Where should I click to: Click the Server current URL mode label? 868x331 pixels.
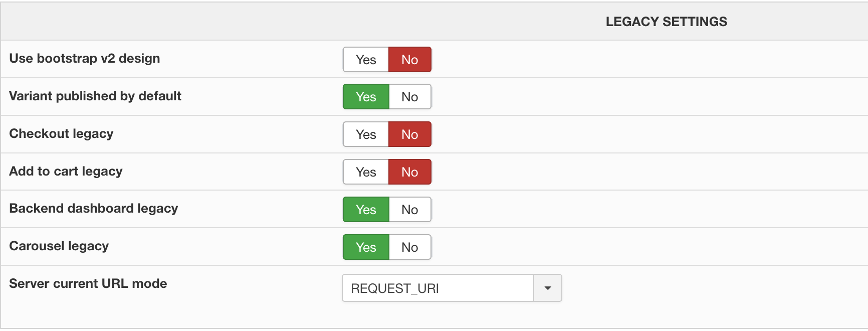[88, 283]
